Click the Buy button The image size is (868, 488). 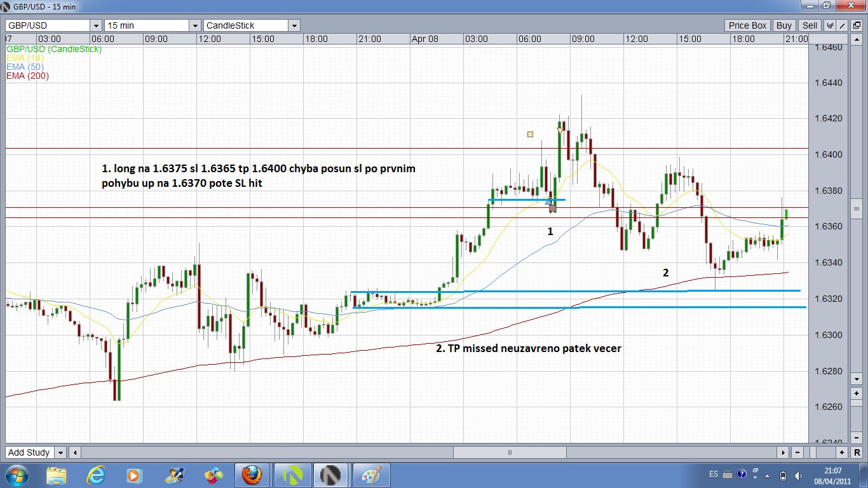pos(784,25)
